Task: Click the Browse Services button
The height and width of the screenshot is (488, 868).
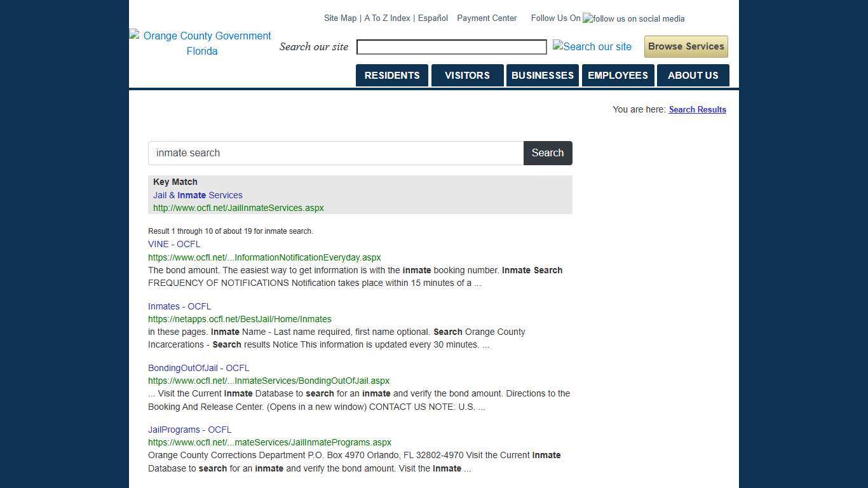Action: [x=686, y=46]
